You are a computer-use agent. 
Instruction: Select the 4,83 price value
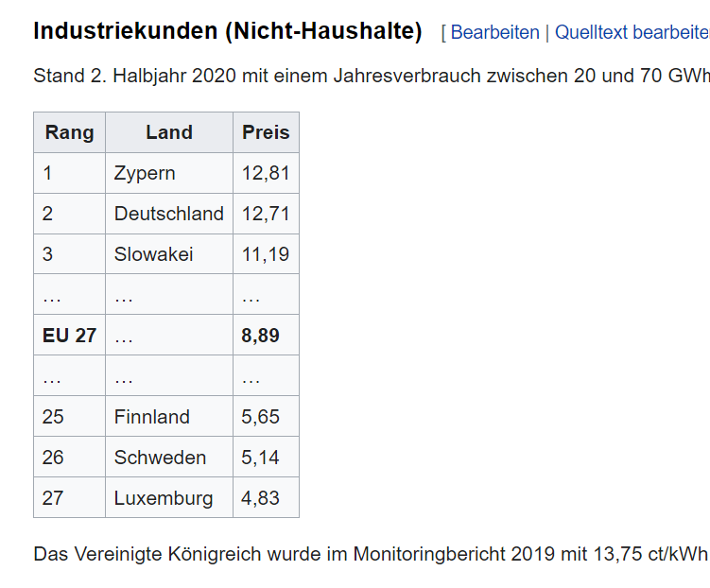pyautogui.click(x=261, y=498)
